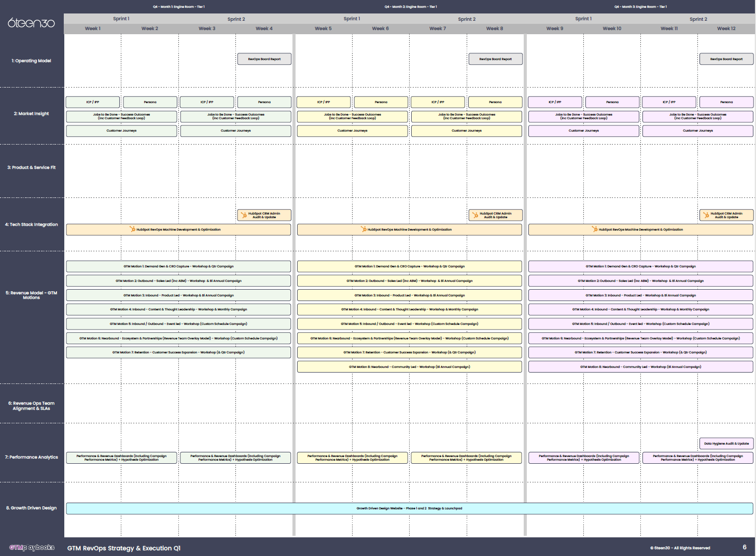Select green GTM Motion 7: Retention card

(178, 352)
